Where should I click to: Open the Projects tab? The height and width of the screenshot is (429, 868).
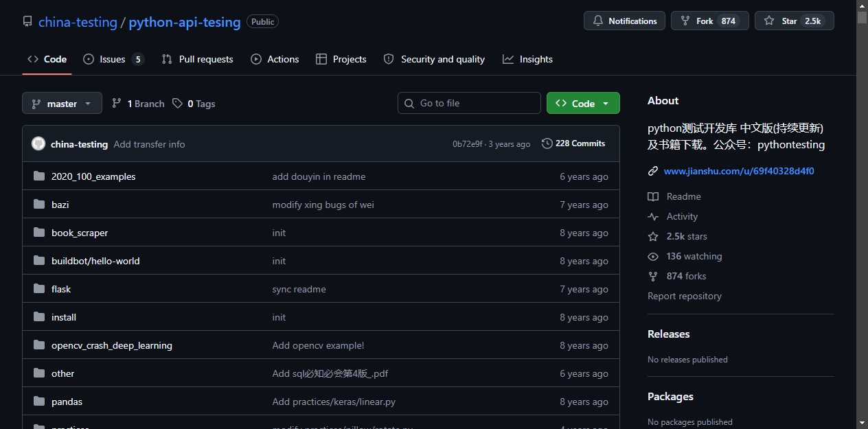point(341,59)
